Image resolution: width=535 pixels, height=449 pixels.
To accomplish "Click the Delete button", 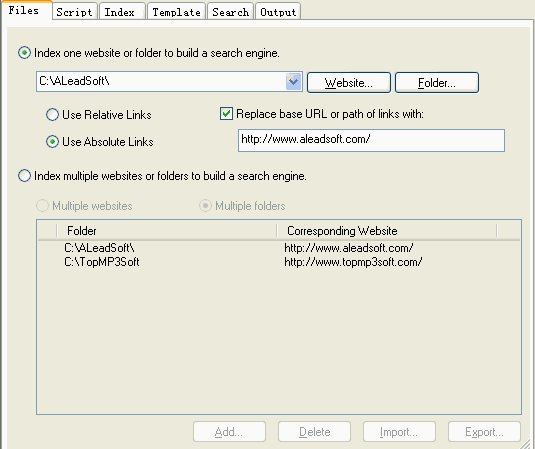I will (x=314, y=432).
